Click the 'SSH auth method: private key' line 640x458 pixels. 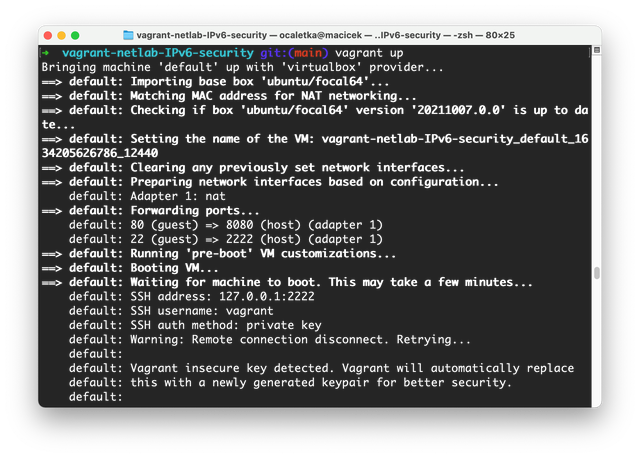coord(195,325)
